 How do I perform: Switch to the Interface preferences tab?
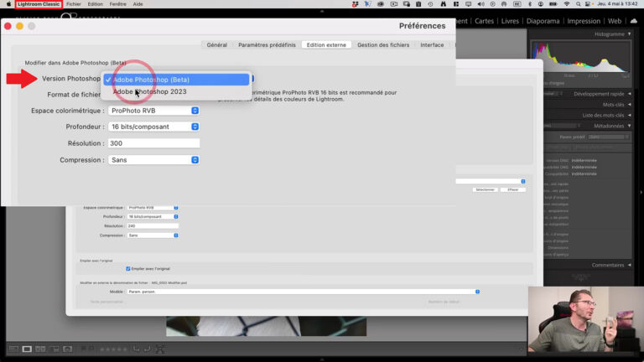click(432, 44)
